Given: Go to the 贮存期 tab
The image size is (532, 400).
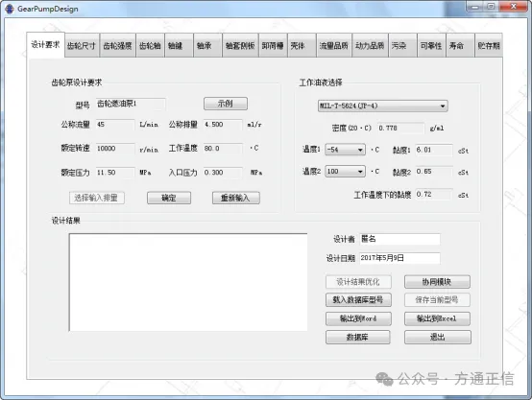Looking at the screenshot, I should click(x=489, y=46).
